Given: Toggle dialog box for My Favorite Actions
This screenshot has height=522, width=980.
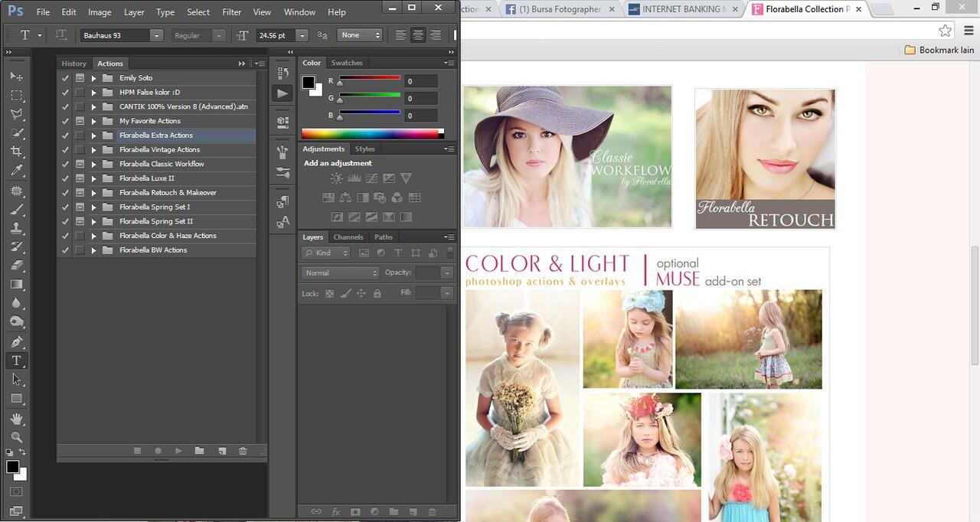Looking at the screenshot, I should pyautogui.click(x=80, y=121).
